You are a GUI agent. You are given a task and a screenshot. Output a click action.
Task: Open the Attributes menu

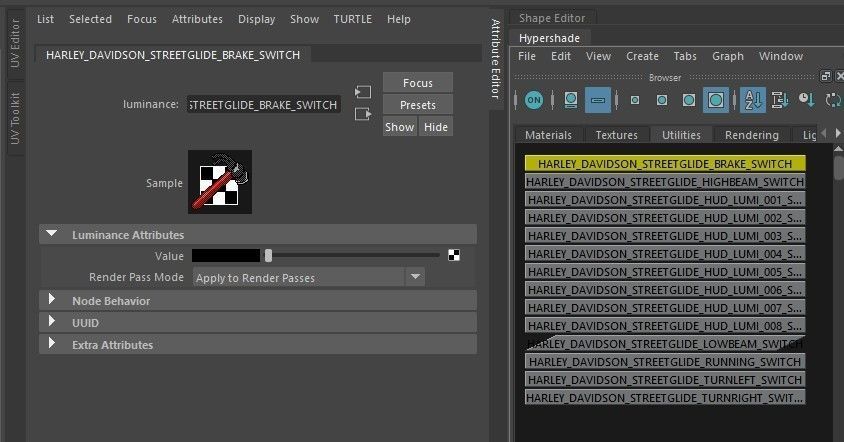[197, 19]
